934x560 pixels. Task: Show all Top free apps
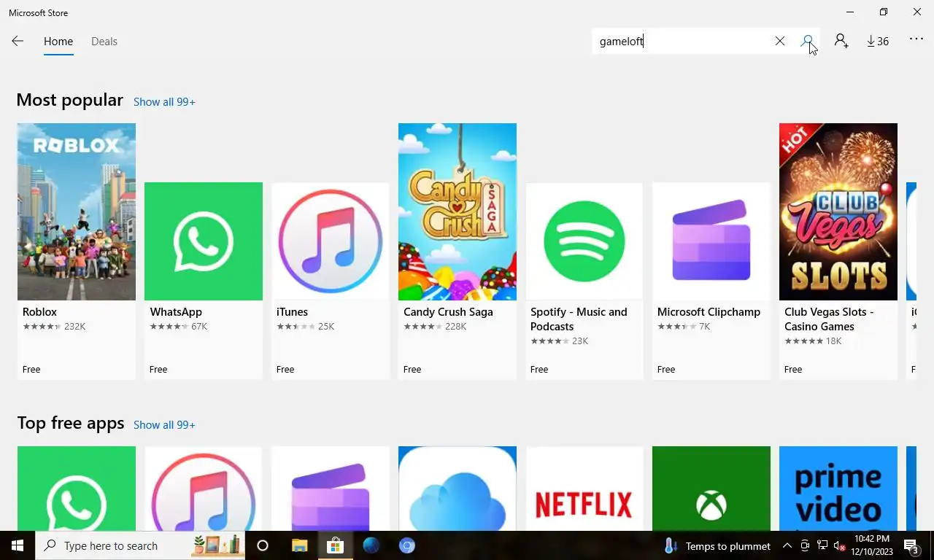pyautogui.click(x=164, y=425)
